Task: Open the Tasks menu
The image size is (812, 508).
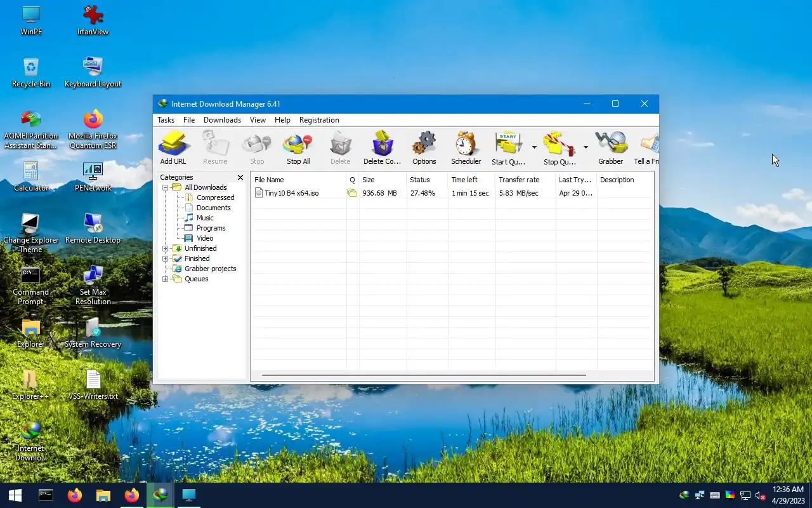Action: coord(166,120)
